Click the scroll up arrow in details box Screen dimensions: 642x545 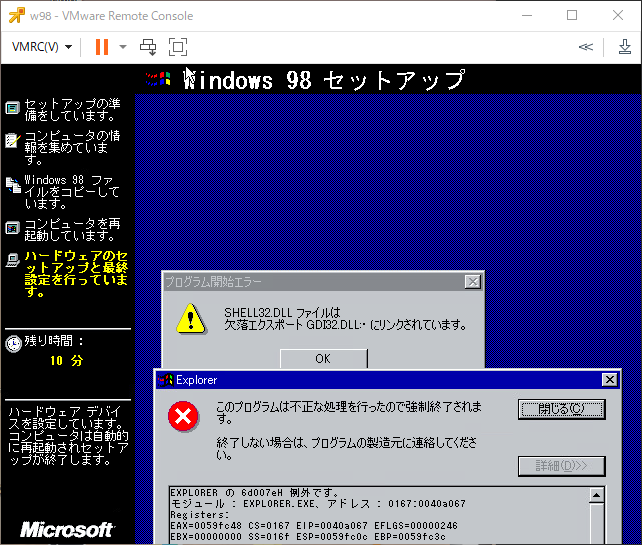pyautogui.click(x=597, y=495)
